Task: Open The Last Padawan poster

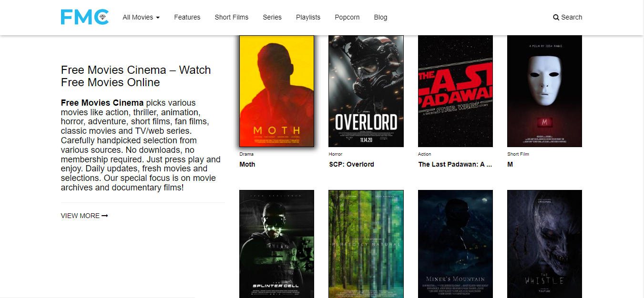Action: [455, 91]
